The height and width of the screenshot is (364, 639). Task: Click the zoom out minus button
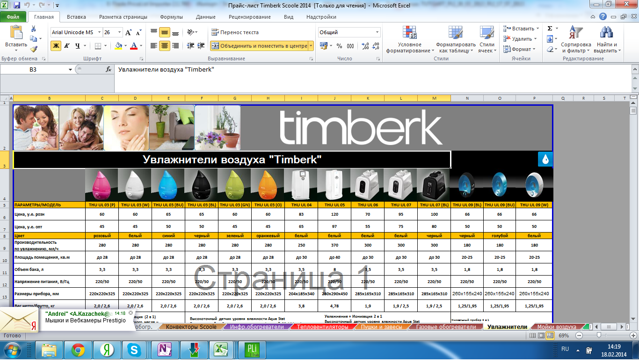pyautogui.click(x=579, y=336)
